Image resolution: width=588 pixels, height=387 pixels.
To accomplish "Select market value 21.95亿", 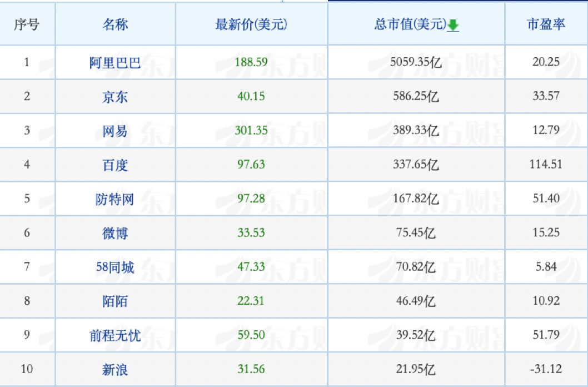I will point(416,369).
